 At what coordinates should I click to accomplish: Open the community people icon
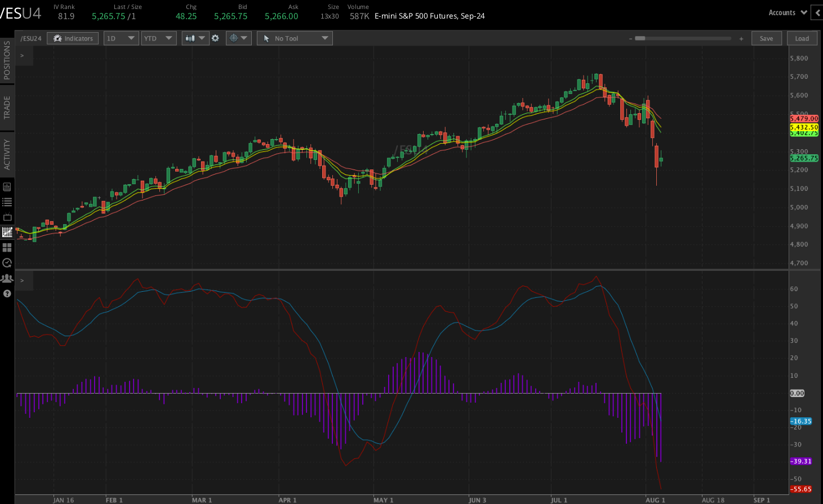pos(7,278)
